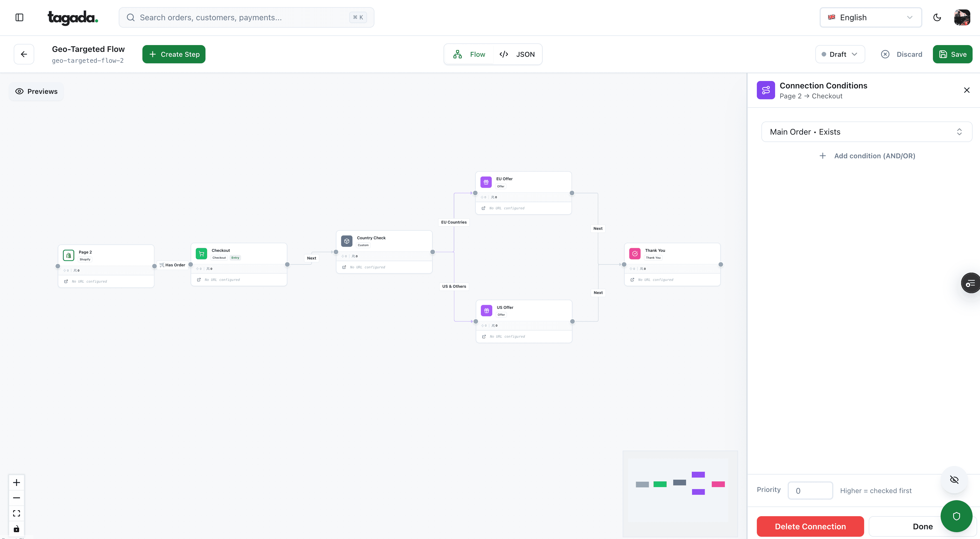Zoom out on the flow canvas
This screenshot has height=539, width=980.
click(x=16, y=498)
